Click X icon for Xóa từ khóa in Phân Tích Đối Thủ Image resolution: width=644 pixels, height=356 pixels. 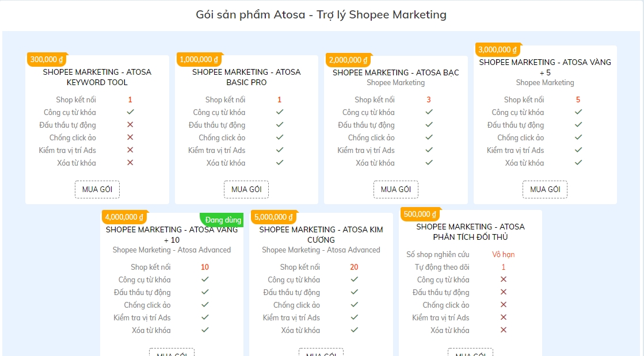click(x=504, y=330)
